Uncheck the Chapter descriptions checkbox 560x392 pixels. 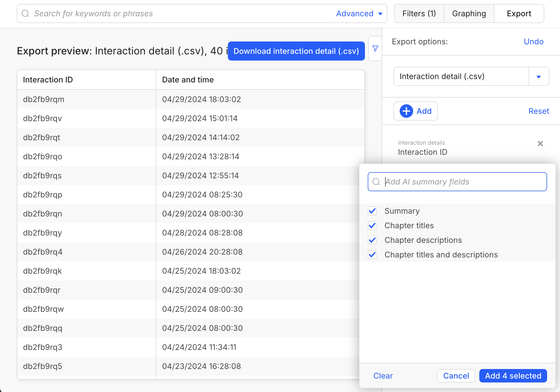372,240
